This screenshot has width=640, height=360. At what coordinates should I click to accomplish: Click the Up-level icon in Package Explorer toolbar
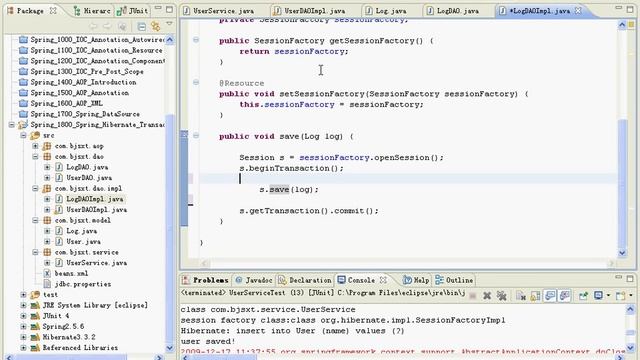(122, 27)
